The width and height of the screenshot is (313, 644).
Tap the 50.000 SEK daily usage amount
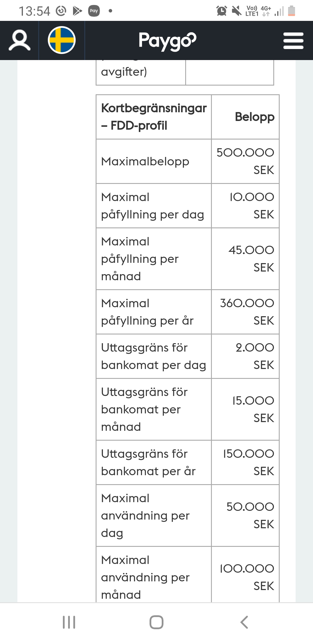[250, 515]
